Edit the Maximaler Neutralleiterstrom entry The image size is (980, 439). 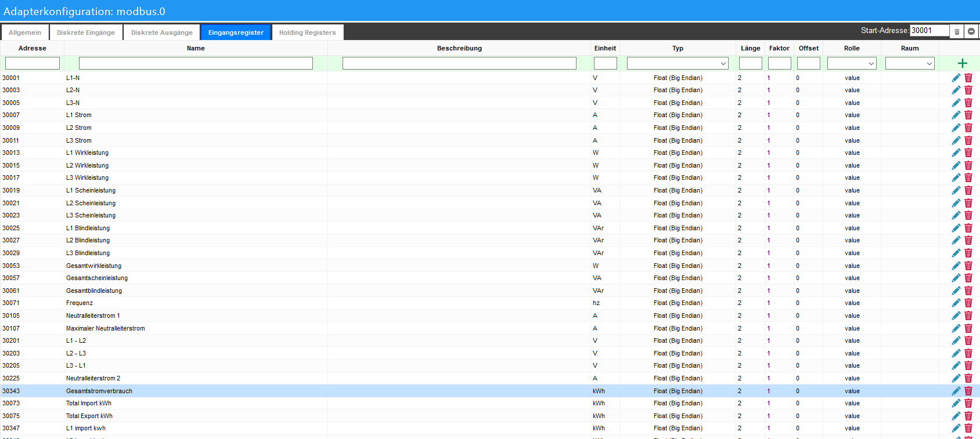(x=956, y=328)
